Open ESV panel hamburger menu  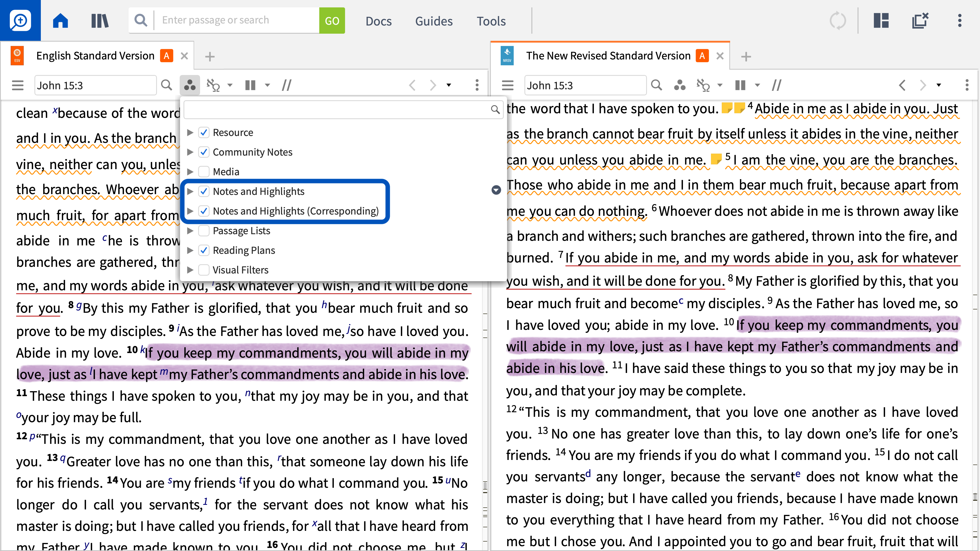point(18,85)
